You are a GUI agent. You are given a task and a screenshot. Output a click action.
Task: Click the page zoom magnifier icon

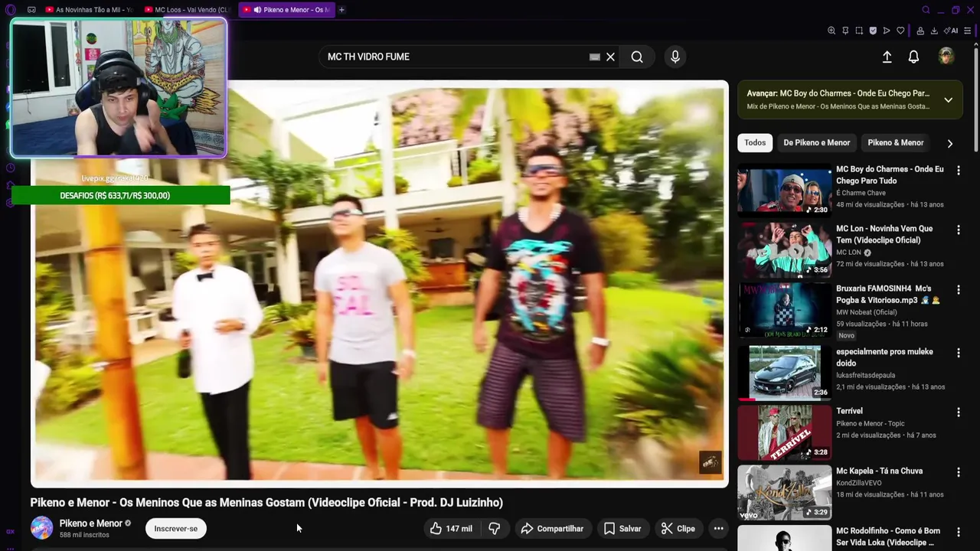pos(831,31)
